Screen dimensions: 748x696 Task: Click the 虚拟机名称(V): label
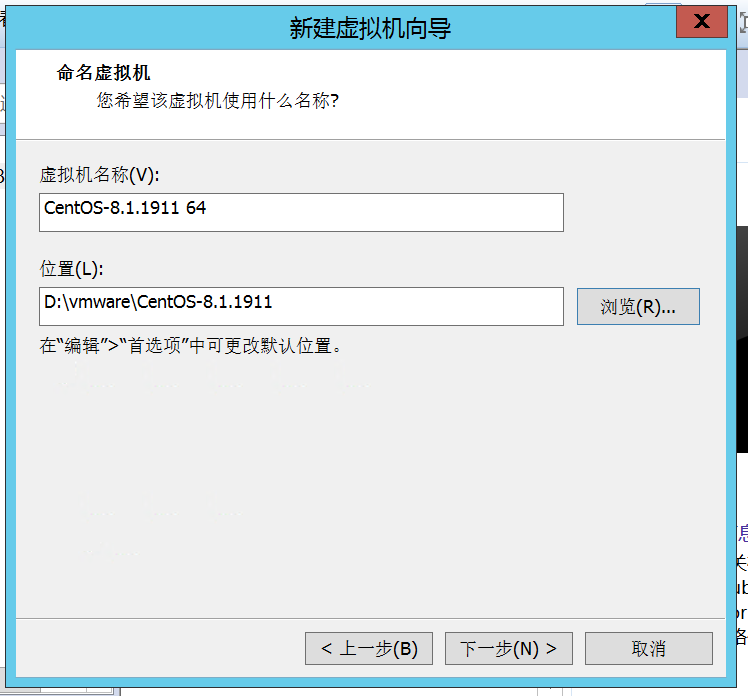point(99,175)
